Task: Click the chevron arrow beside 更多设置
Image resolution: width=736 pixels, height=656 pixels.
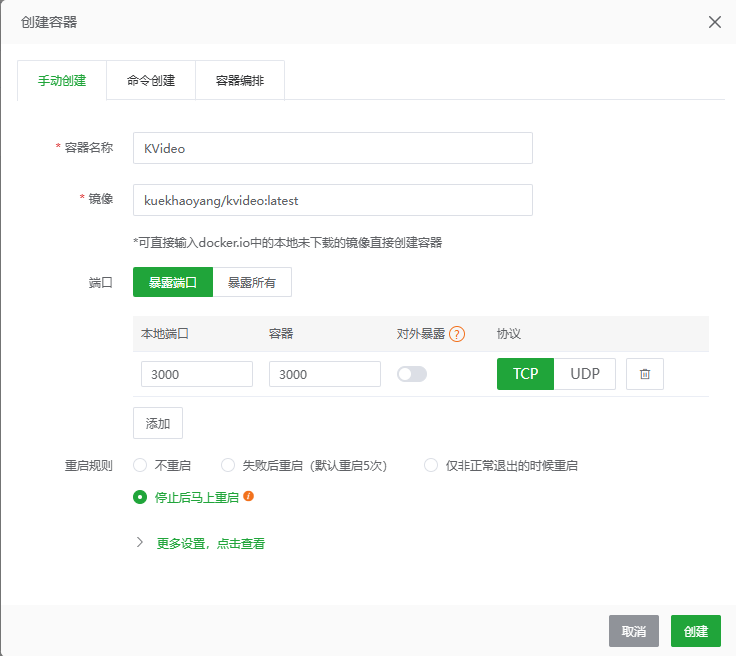Action: (x=140, y=543)
